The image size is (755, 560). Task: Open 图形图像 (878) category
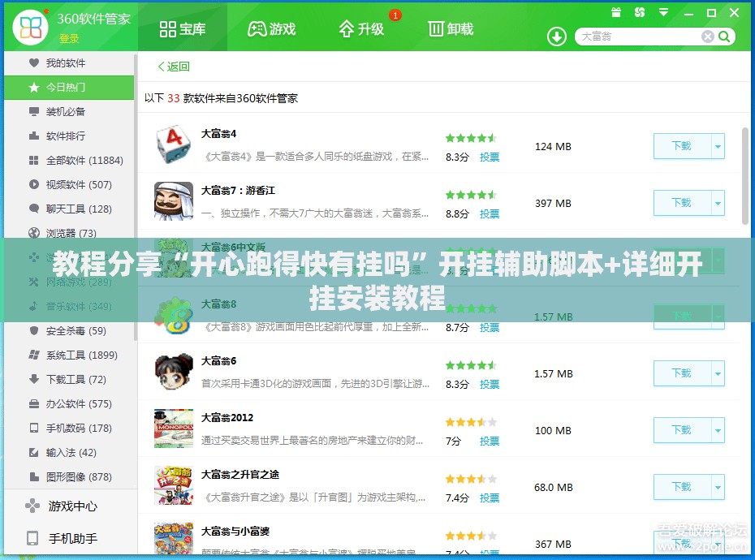coord(69,476)
